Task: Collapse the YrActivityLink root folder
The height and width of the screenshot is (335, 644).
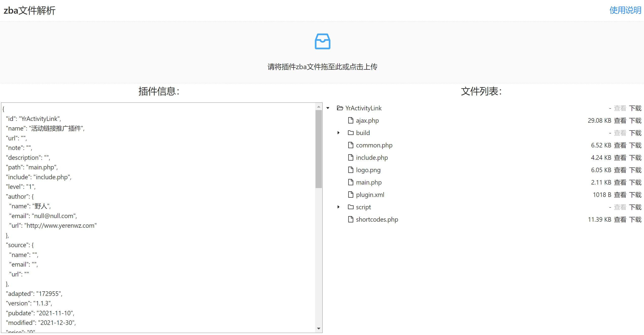Action: tap(328, 108)
